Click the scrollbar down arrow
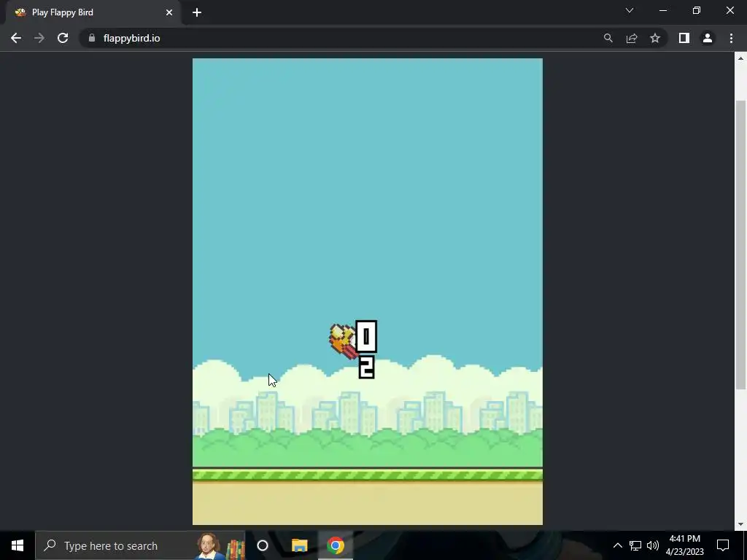This screenshot has width=747, height=560. click(x=740, y=524)
